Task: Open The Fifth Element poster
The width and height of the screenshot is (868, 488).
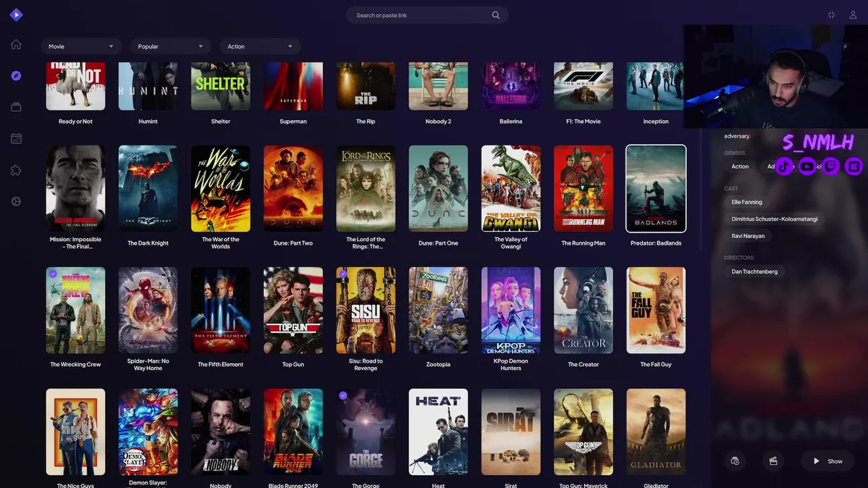Action: pos(220,310)
